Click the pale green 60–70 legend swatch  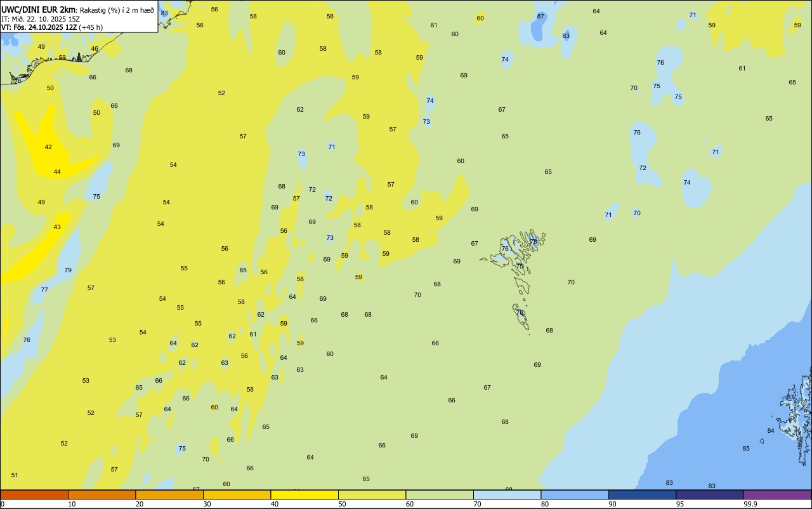[440, 494]
